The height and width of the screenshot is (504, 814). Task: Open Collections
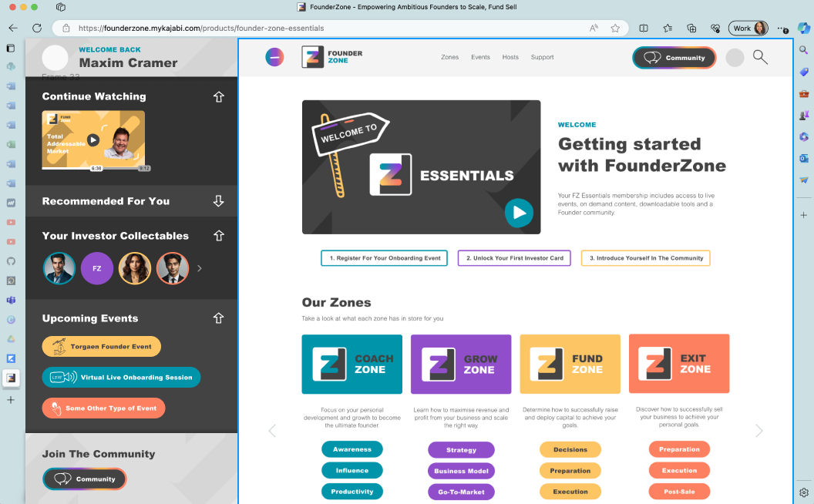pyautogui.click(x=691, y=28)
